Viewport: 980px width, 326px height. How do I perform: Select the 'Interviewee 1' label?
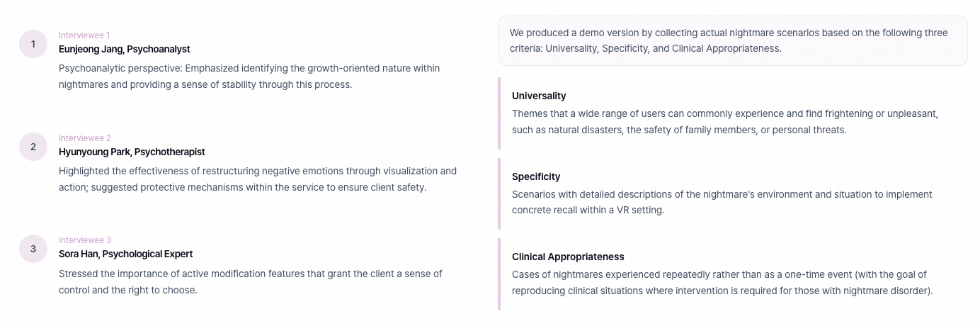coord(84,35)
